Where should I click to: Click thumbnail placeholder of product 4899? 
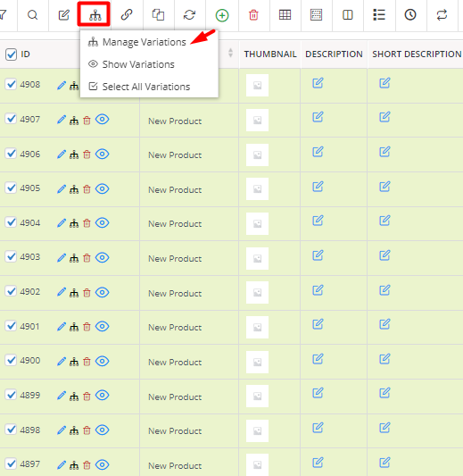(257, 396)
